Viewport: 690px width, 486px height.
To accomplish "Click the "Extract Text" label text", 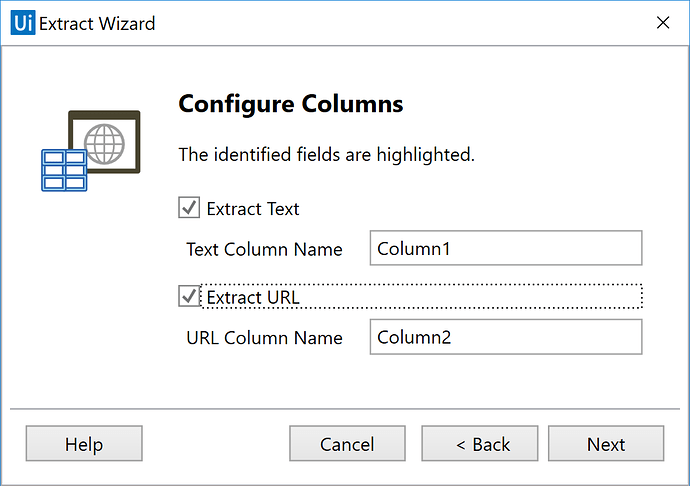I will click(253, 209).
